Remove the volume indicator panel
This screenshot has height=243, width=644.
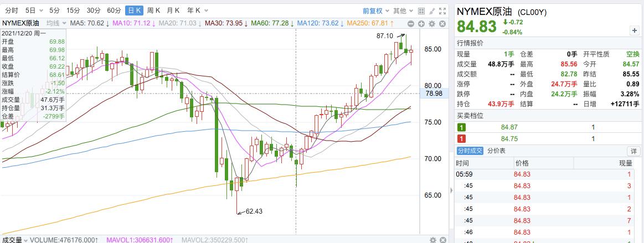[442, 240]
